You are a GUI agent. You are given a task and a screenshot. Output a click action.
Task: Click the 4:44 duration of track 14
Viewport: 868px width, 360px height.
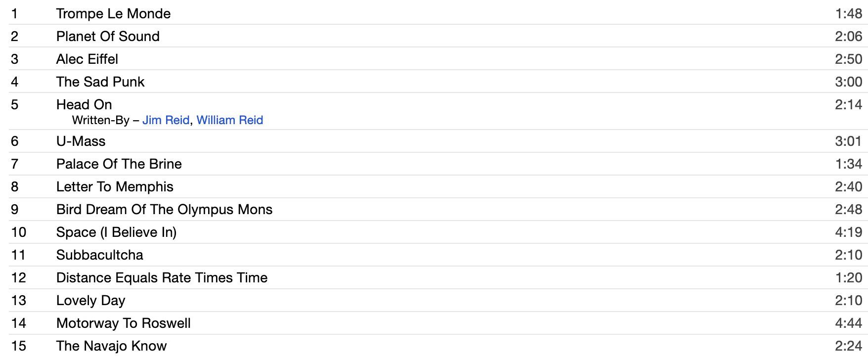[x=849, y=323]
